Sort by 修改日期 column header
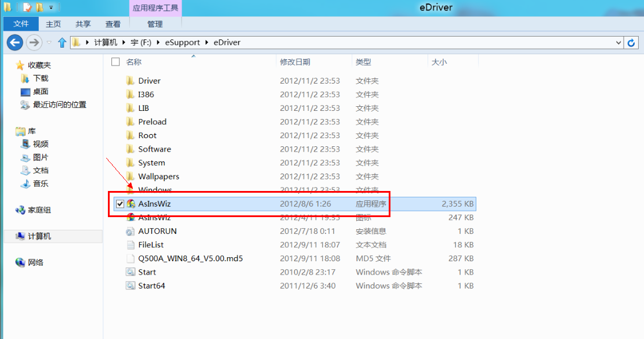Screen dimensions: 644x339 [295, 62]
